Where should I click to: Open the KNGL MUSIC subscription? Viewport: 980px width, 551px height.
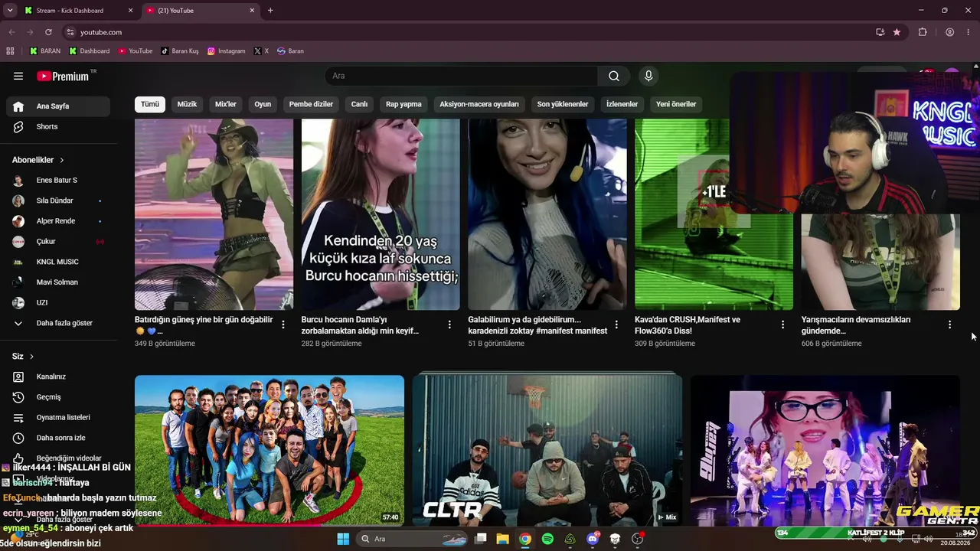pos(58,262)
